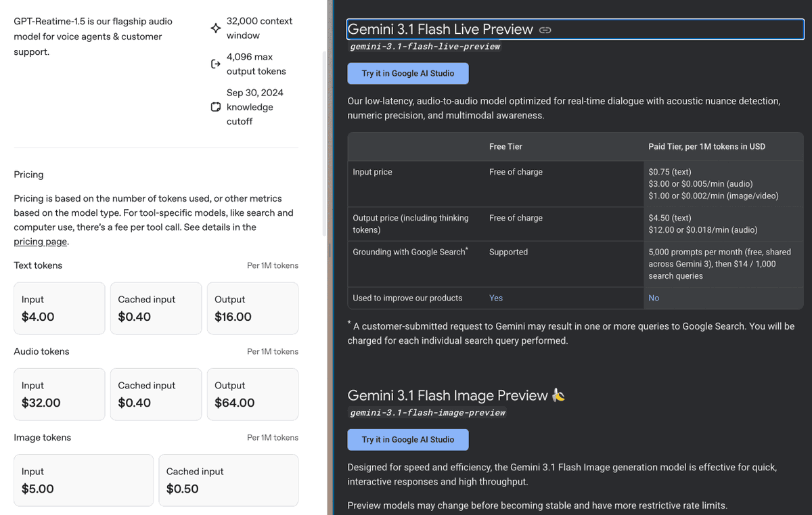Click the gemini-3.1-flash-image-preview model code

428,412
